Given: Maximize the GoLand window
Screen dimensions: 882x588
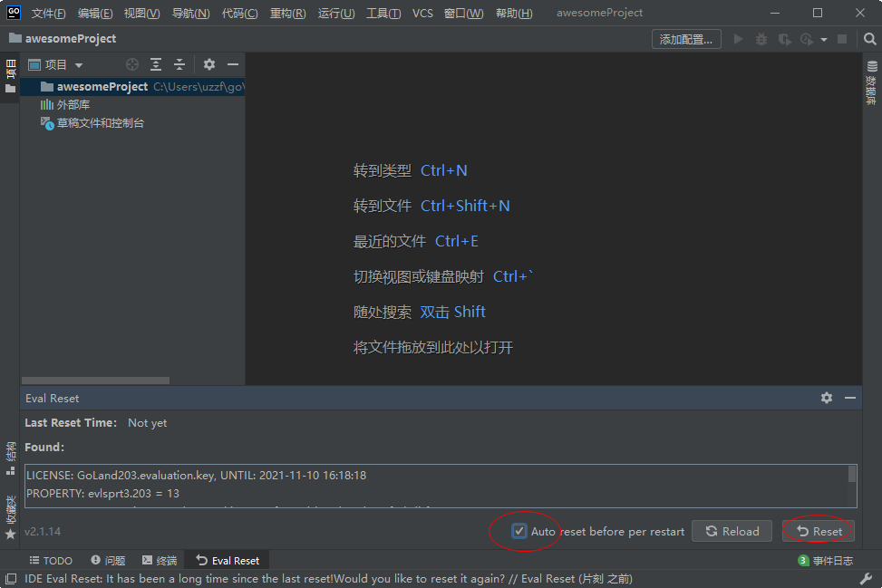Looking at the screenshot, I should pyautogui.click(x=818, y=13).
